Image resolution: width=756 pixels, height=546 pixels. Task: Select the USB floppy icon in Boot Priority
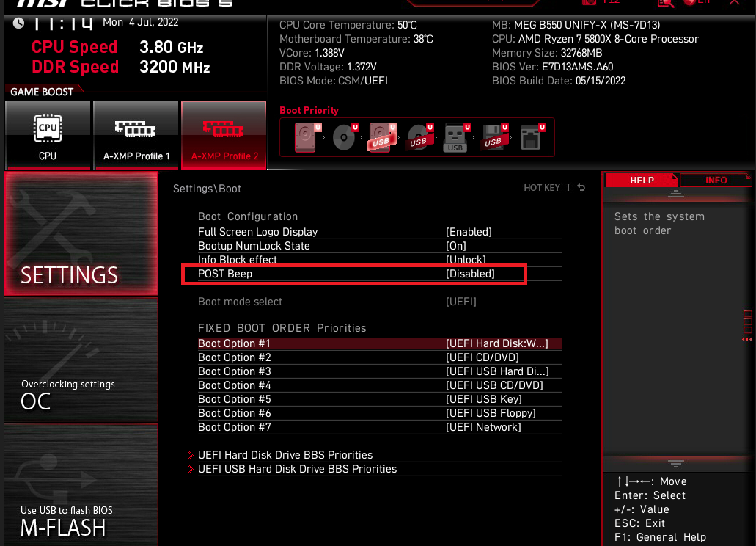click(494, 137)
